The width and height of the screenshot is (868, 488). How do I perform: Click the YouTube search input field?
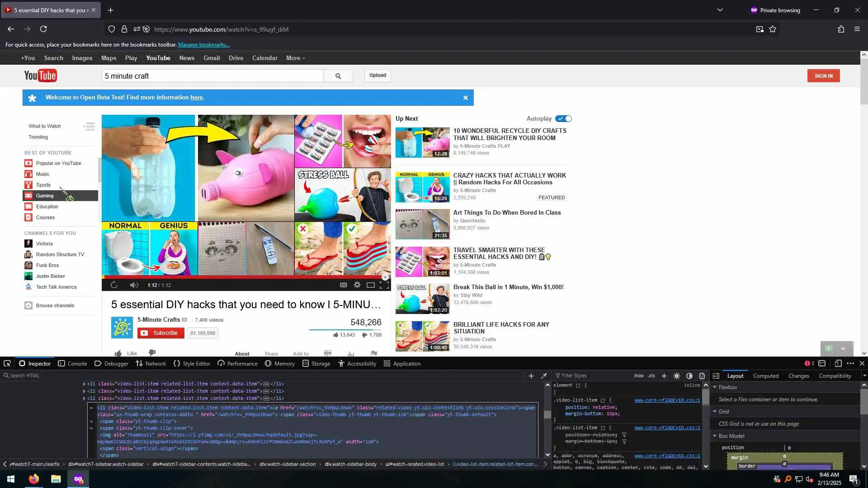(212, 76)
